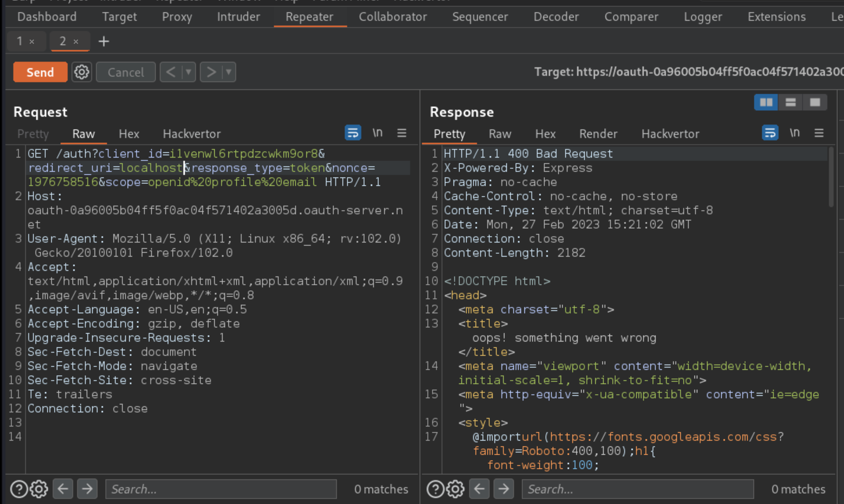Send the request
Image resolution: width=844 pixels, height=504 pixels.
[x=40, y=72]
